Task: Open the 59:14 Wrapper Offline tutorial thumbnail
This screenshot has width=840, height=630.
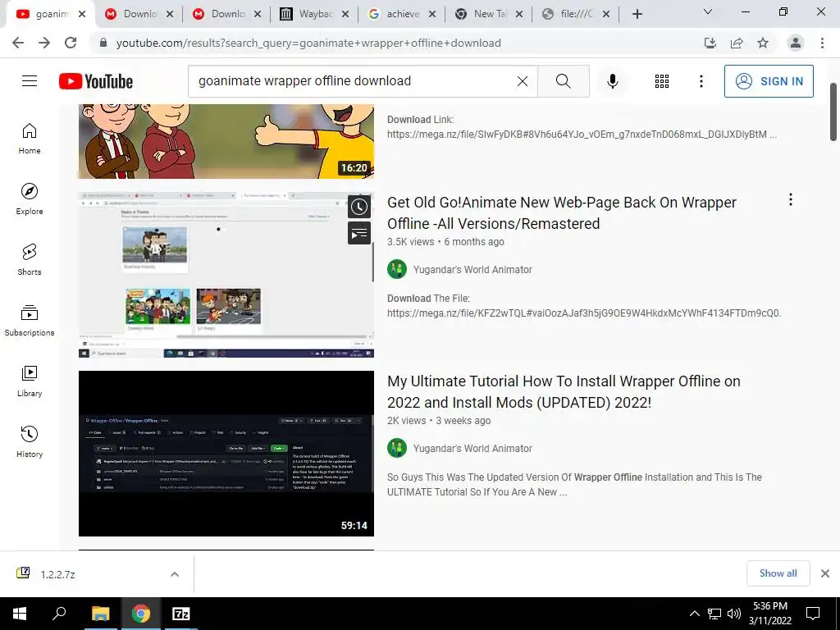Action: click(x=226, y=453)
